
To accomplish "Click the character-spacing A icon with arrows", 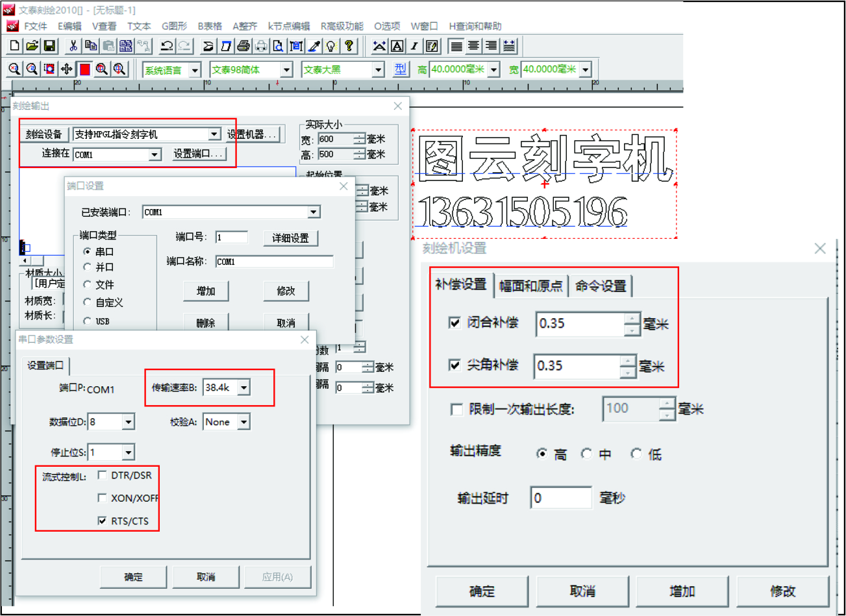I will click(x=380, y=46).
